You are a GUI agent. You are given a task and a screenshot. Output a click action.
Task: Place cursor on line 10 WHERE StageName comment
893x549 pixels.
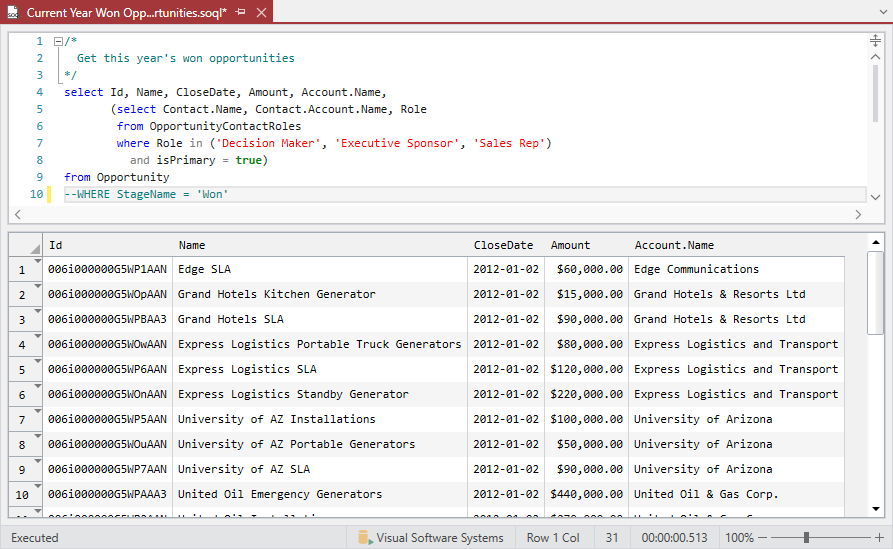(146, 194)
